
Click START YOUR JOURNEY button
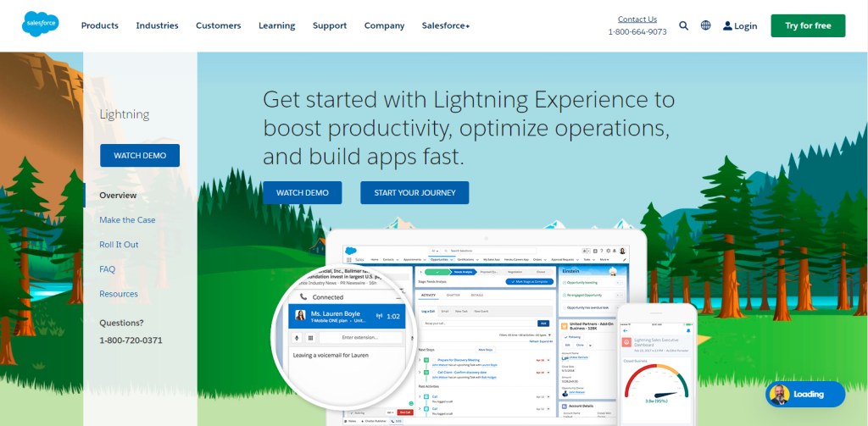coord(415,192)
